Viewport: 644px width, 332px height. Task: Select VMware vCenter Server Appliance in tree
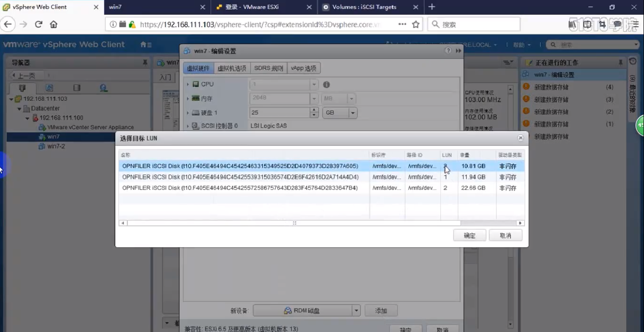(90, 127)
